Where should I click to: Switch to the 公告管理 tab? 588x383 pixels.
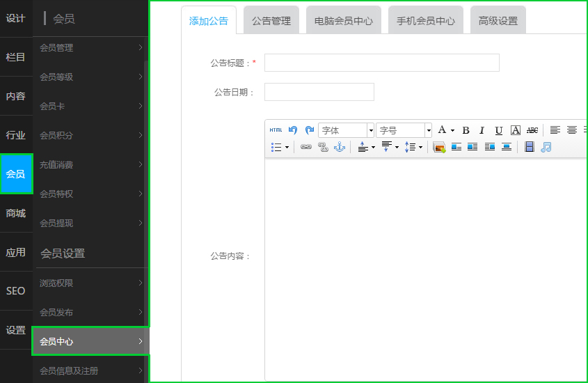(x=271, y=21)
